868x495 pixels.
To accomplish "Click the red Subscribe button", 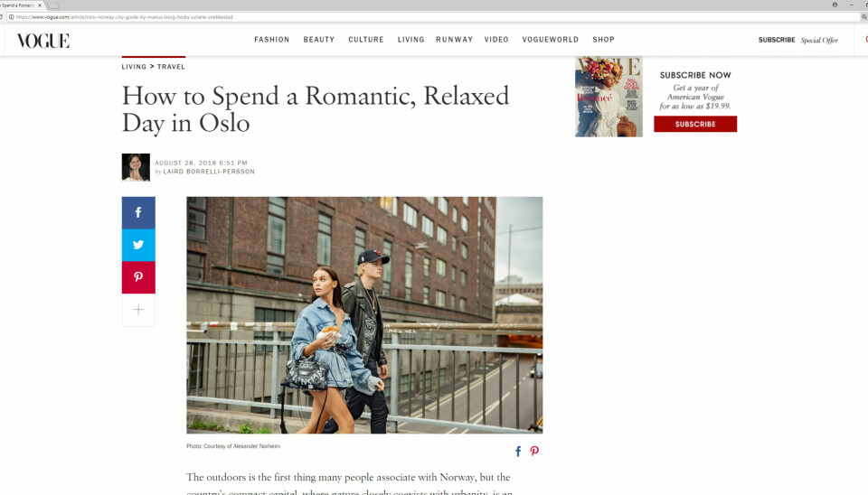I will coord(695,124).
